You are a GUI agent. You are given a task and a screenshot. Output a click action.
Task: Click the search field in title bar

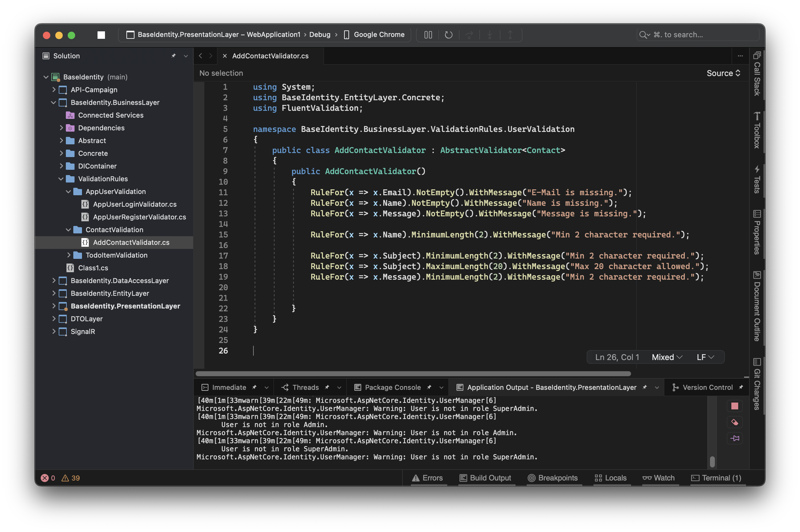[698, 34]
